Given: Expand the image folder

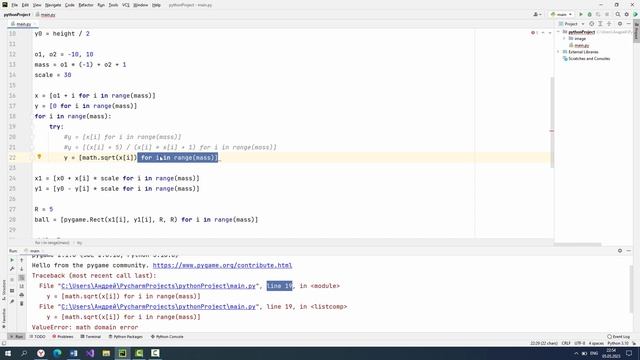Looking at the screenshot, I should 565,38.
